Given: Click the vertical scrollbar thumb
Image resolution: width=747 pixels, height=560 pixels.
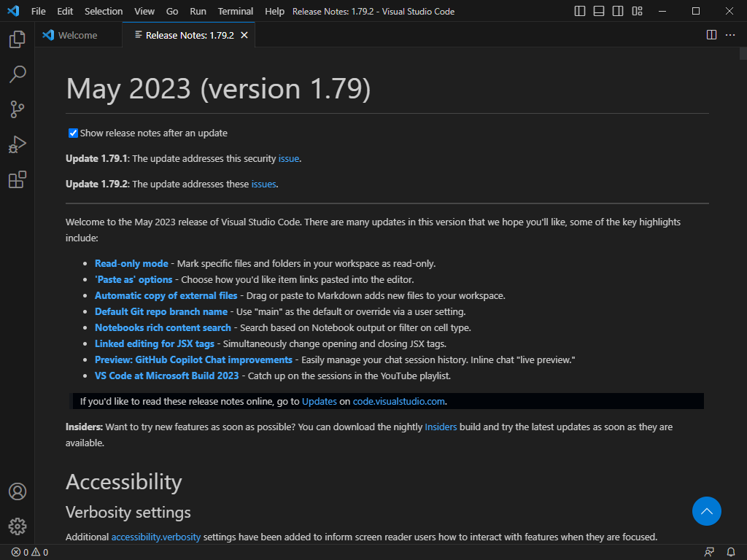Looking at the screenshot, I should [743, 53].
